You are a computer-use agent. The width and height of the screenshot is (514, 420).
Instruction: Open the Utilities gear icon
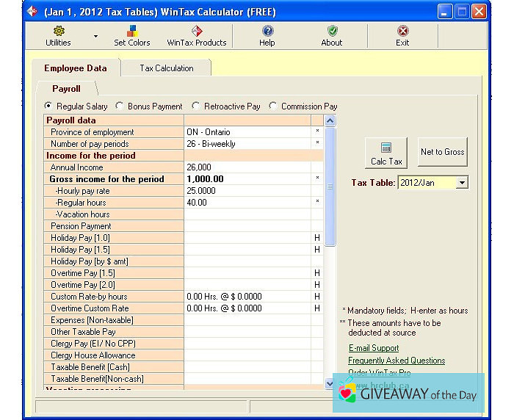click(59, 31)
